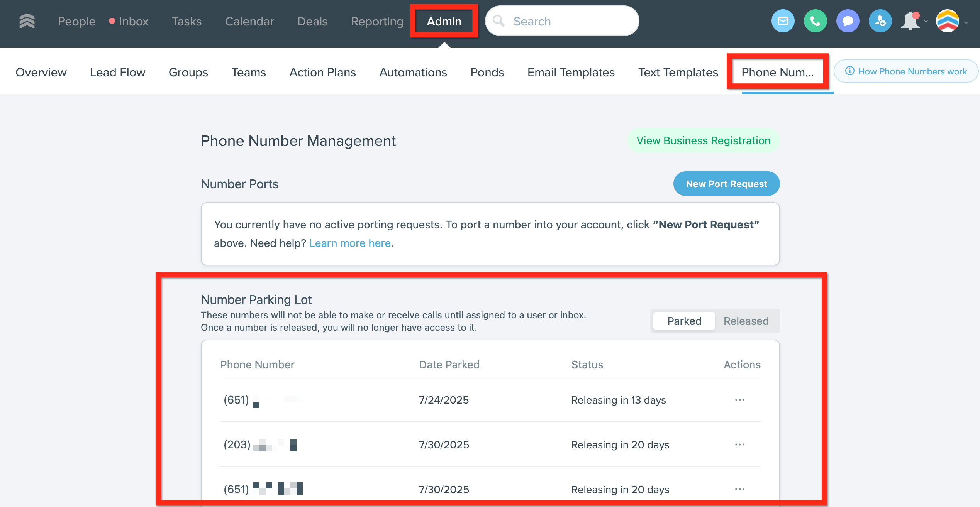Switch to the Parked numbers view
Image resolution: width=980 pixels, height=507 pixels.
click(x=684, y=321)
